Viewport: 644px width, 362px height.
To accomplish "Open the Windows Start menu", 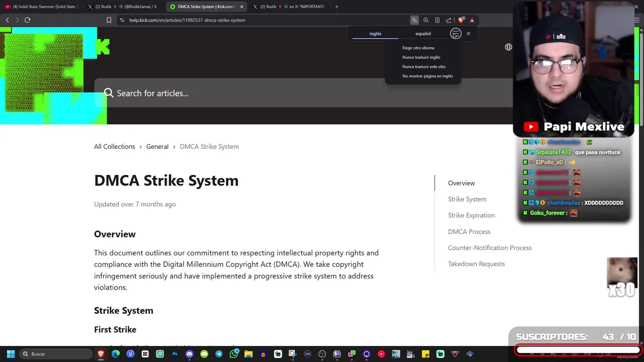I will tap(11, 354).
